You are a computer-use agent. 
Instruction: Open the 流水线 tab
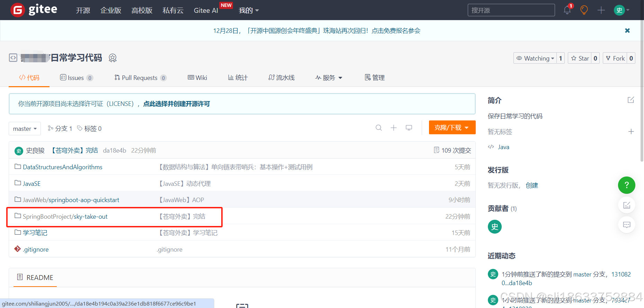(281, 78)
